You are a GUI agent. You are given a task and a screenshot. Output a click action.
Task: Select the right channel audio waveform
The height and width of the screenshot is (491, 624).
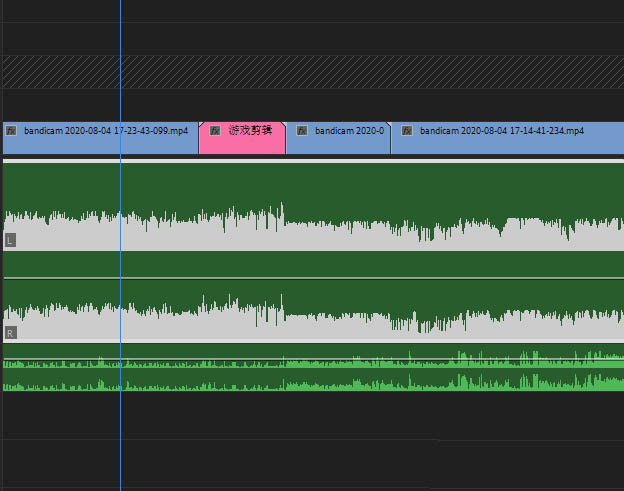[x=313, y=309]
